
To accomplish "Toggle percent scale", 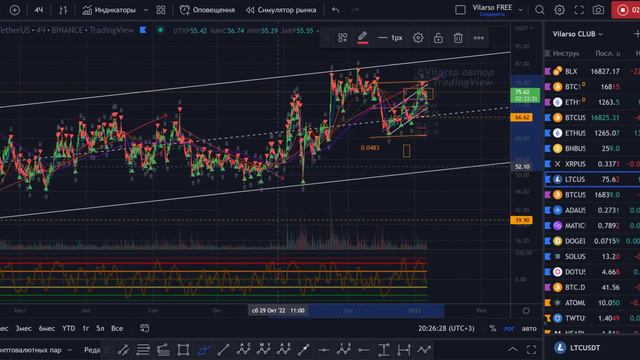I will point(493,329).
